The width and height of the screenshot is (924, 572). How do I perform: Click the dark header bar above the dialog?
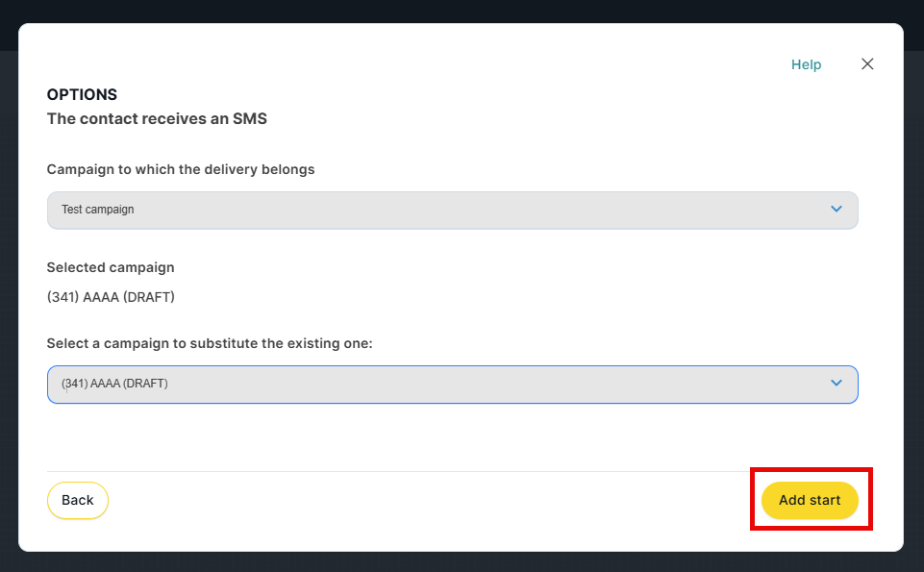(x=462, y=11)
